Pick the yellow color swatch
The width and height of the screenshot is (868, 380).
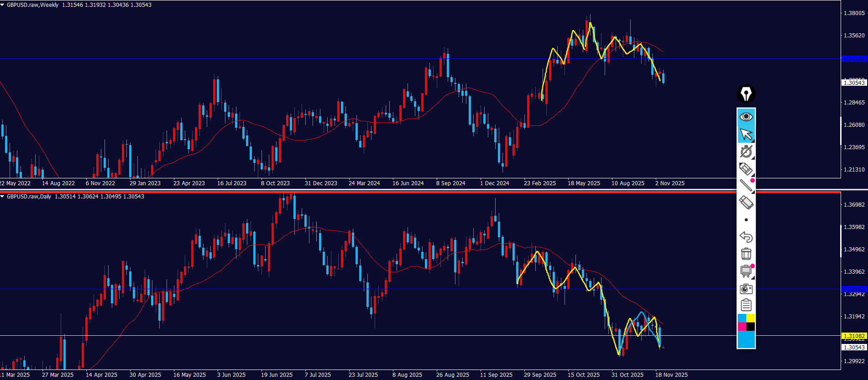[750, 318]
